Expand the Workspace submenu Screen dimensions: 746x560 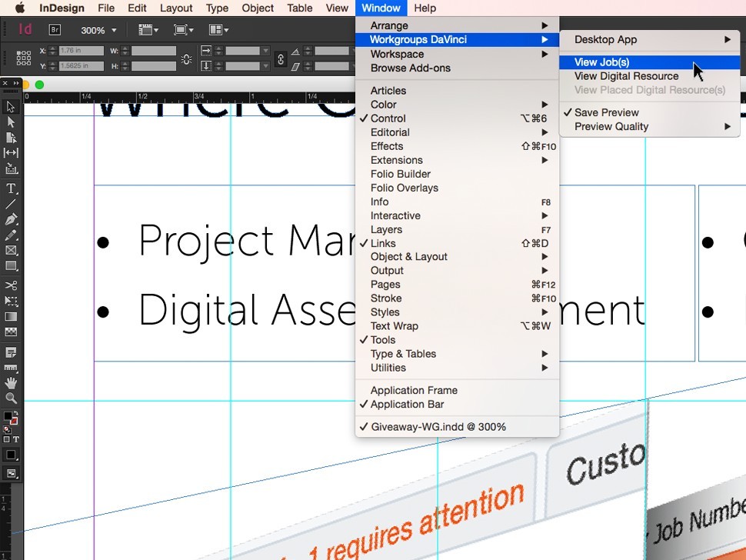tap(457, 54)
